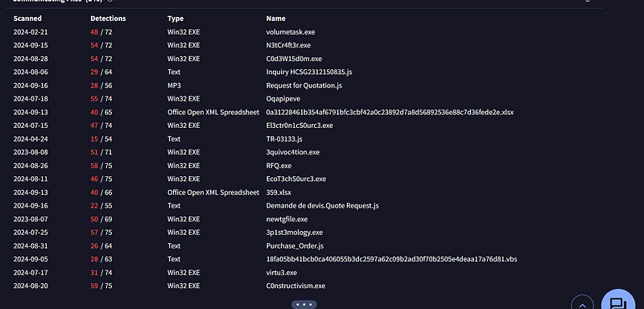Screen dimensions: 644x309
Task: Click detection ratio 28 / 63
Action: [101, 259]
